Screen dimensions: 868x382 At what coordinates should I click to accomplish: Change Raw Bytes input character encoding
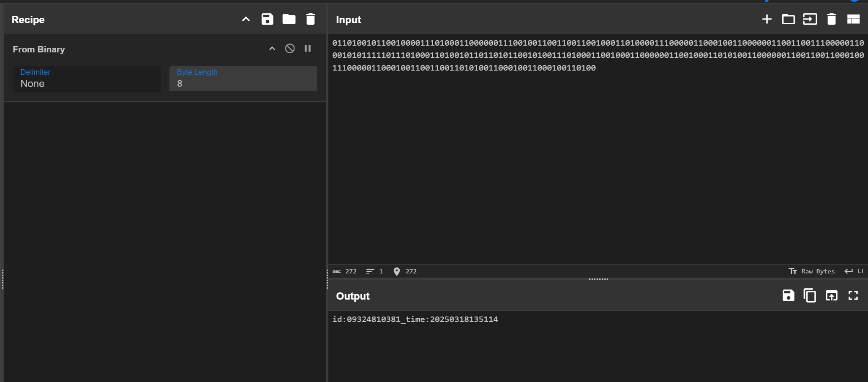(812, 271)
